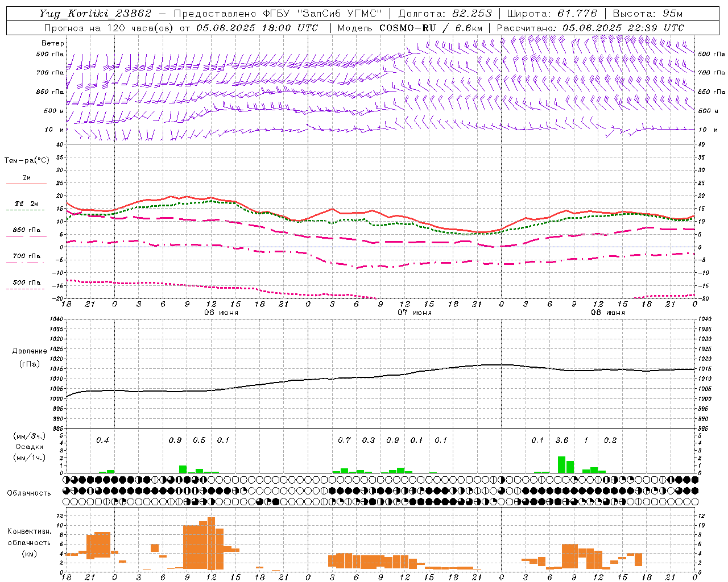The height and width of the screenshot is (582, 728).
Task: Click the 500 м wind level label on left
Action: pos(54,111)
